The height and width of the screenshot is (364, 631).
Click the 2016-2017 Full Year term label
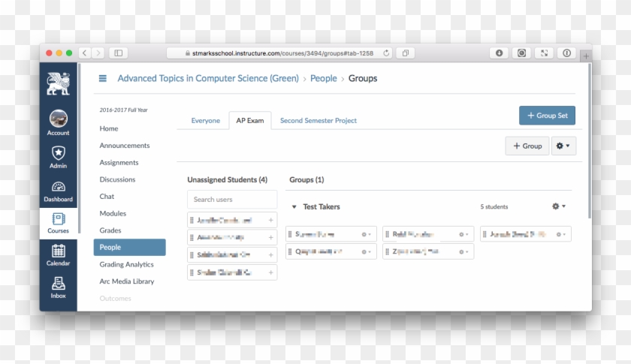pos(123,110)
